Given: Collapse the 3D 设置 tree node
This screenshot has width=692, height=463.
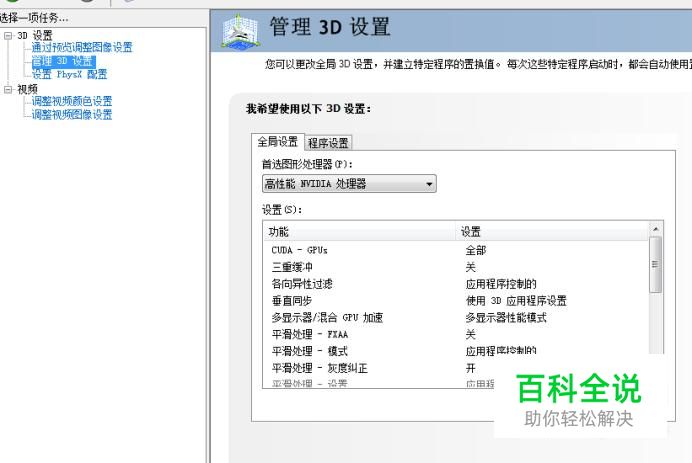Looking at the screenshot, I should (8, 36).
